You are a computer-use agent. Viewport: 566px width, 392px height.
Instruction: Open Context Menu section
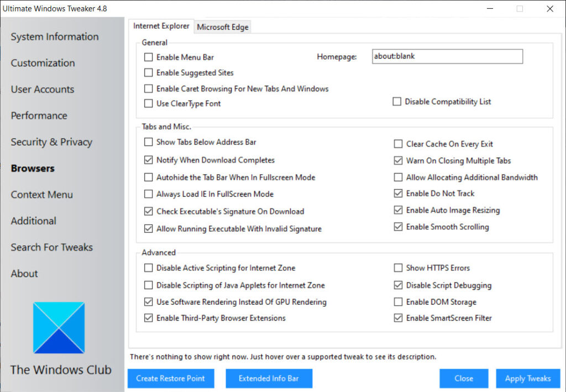tap(42, 195)
